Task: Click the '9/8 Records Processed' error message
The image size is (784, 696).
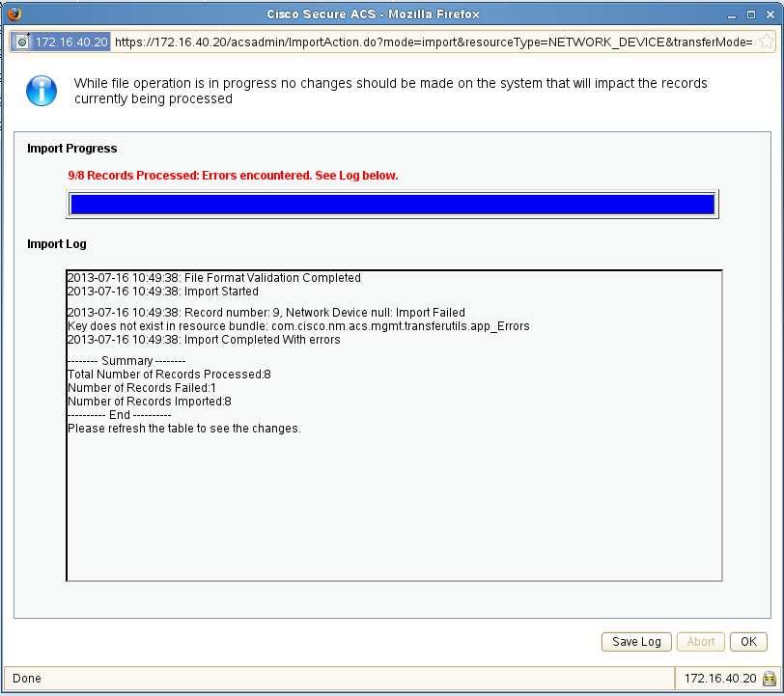Action: point(233,176)
